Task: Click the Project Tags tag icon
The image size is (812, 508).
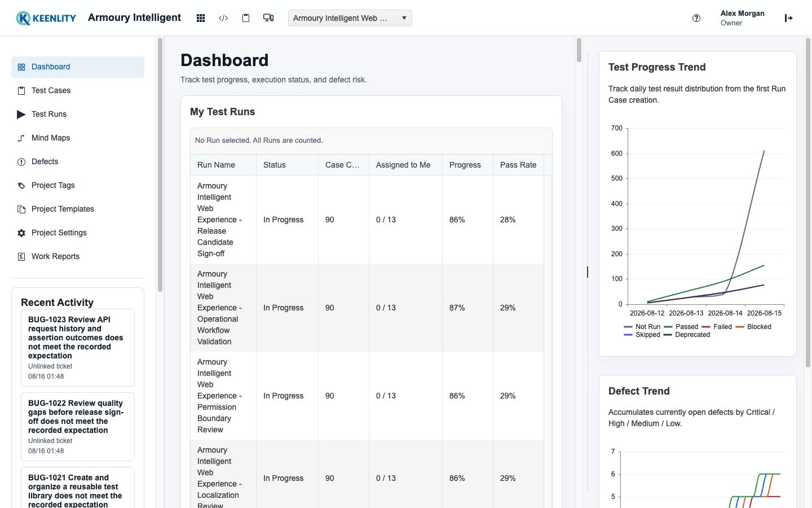Action: tap(21, 186)
